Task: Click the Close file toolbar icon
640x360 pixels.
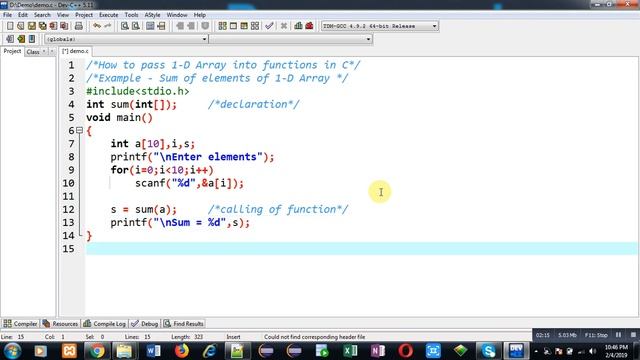Action: (53, 26)
